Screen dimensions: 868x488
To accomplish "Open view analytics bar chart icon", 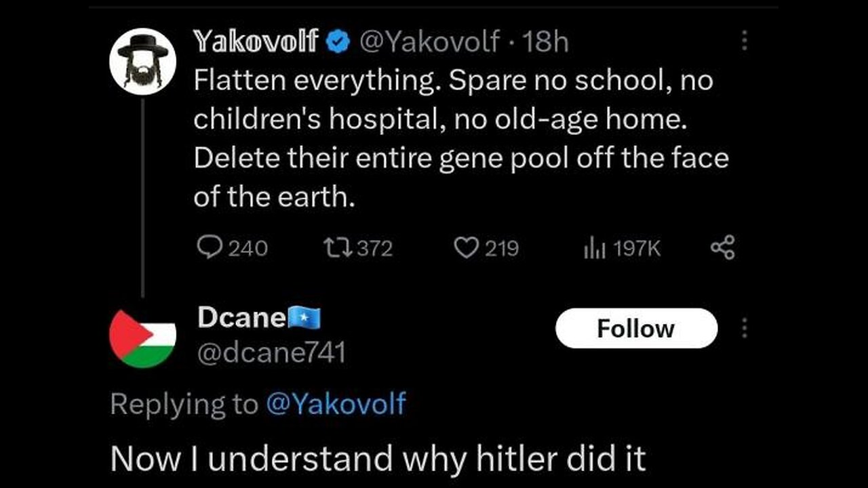I will pos(593,249).
